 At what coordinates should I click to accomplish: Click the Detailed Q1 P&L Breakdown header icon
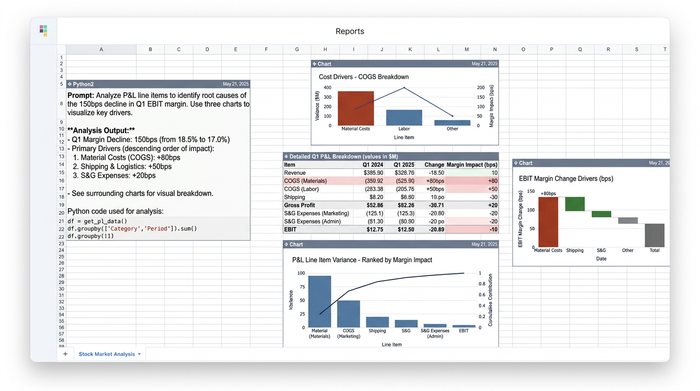(286, 156)
